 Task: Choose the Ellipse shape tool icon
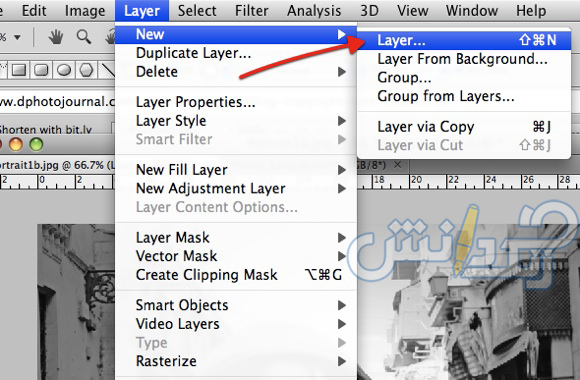coord(64,70)
